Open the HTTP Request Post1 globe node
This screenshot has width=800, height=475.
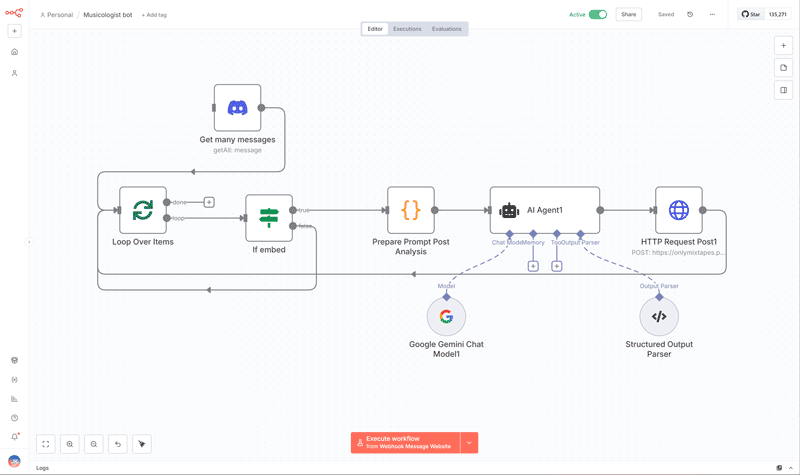coord(678,210)
